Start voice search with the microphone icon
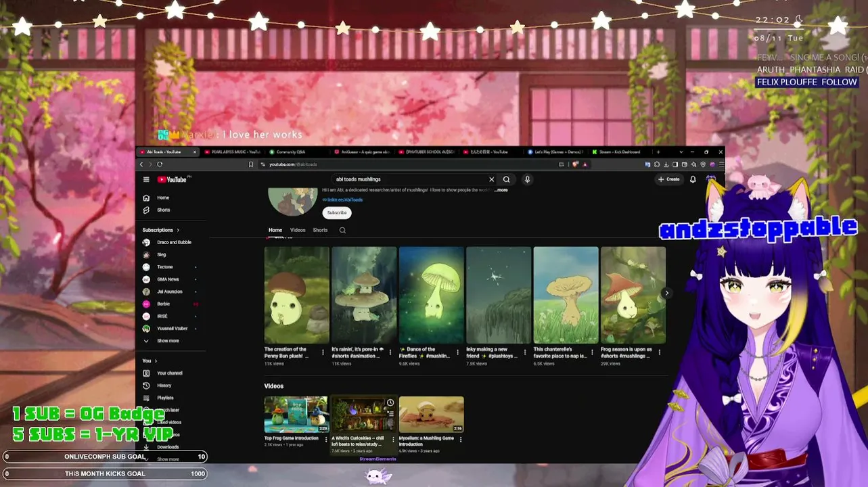 pyautogui.click(x=527, y=179)
